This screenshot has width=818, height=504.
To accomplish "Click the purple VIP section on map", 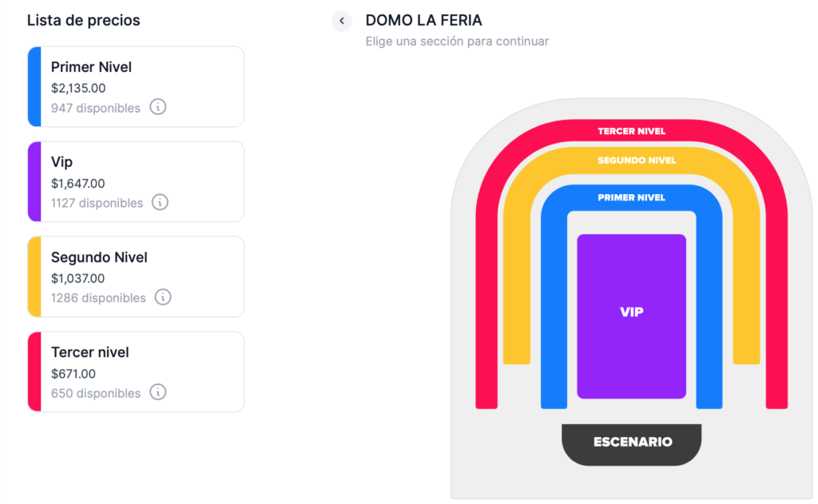I will [631, 316].
